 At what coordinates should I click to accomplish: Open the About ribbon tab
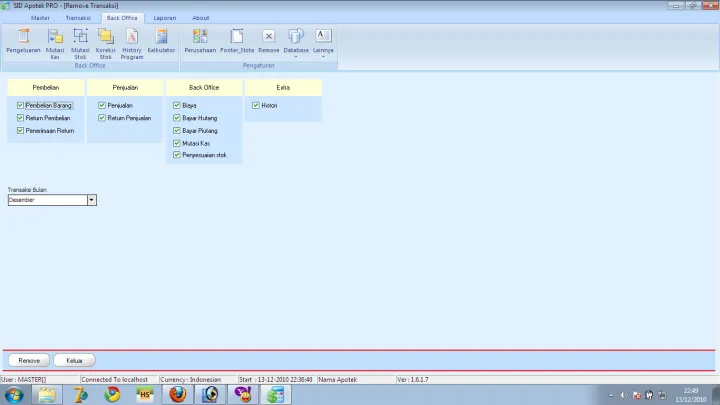point(201,18)
